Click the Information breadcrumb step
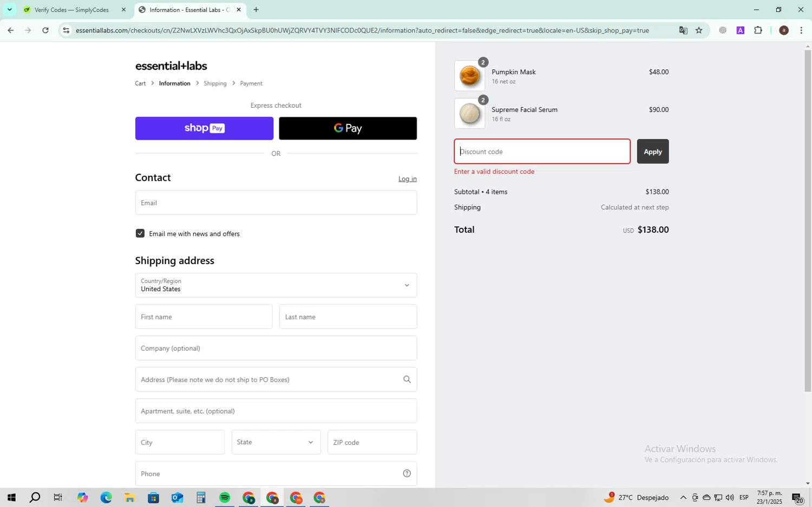 [x=175, y=83]
